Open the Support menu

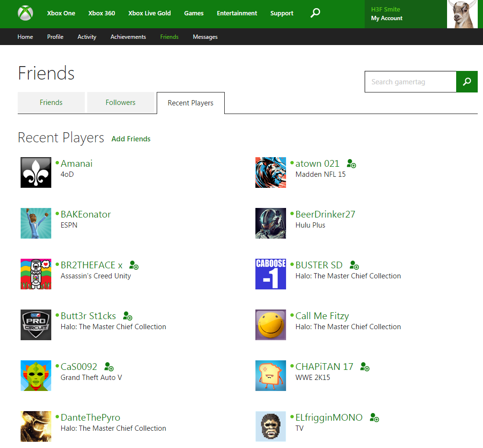[x=282, y=13]
